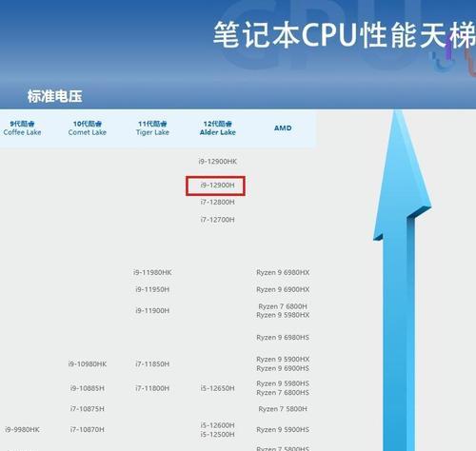Click the 笔记本CPU性能天梯 title
The height and width of the screenshot is (451, 476).
click(345, 35)
